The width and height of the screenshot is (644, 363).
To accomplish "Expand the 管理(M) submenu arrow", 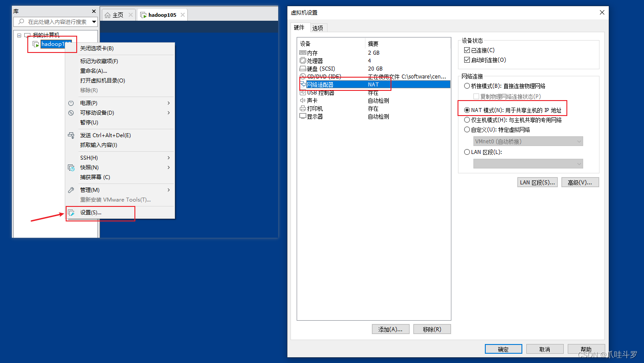I will (x=169, y=190).
